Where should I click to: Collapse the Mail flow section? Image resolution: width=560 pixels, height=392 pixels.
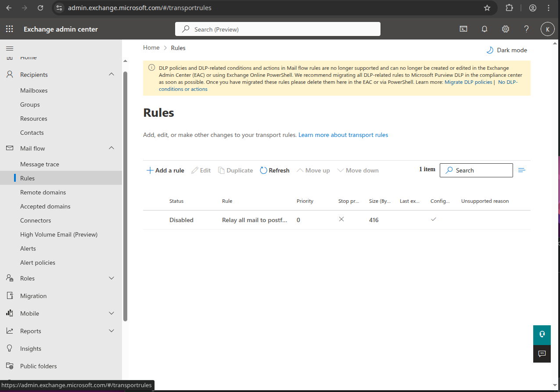pos(111,148)
